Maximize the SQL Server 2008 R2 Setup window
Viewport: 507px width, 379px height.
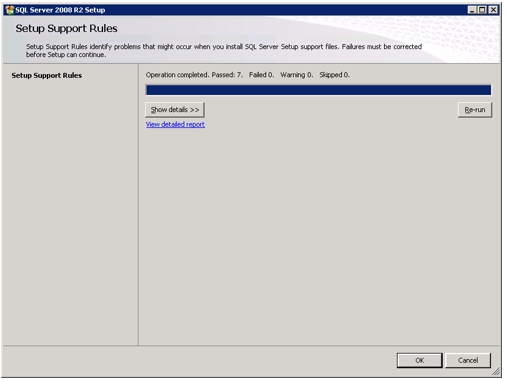482,10
